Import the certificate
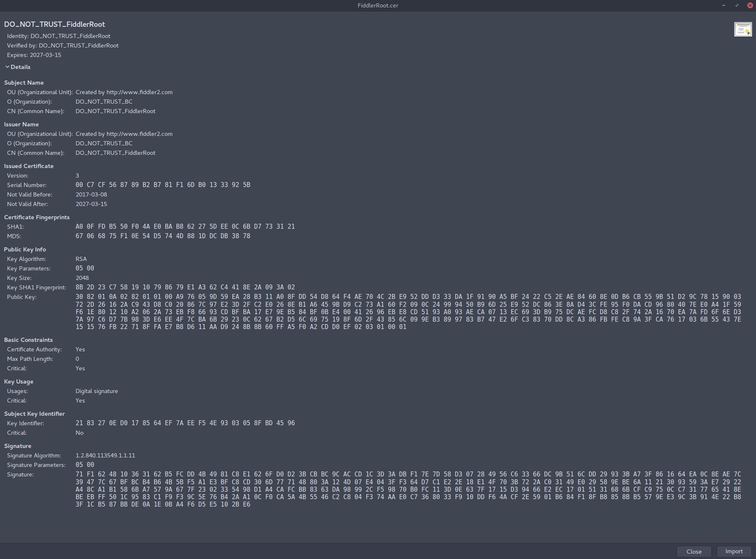This screenshot has height=559, width=756. (734, 552)
